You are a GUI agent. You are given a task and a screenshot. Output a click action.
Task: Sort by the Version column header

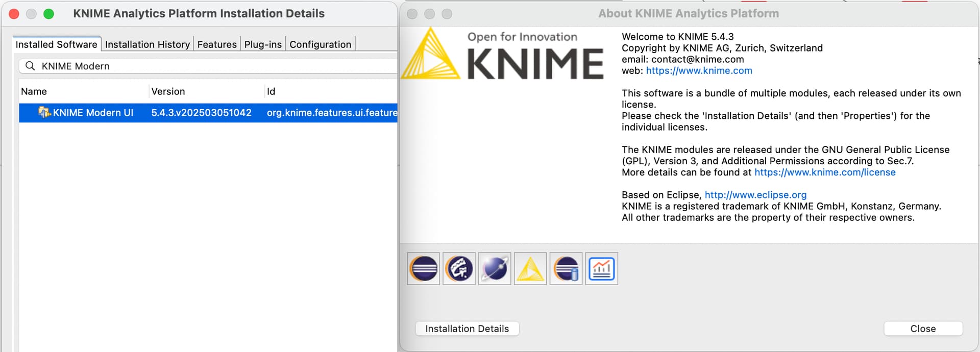(207, 91)
